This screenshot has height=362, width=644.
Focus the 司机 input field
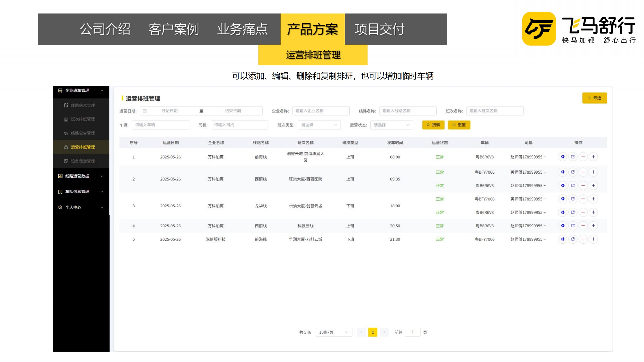(x=239, y=125)
